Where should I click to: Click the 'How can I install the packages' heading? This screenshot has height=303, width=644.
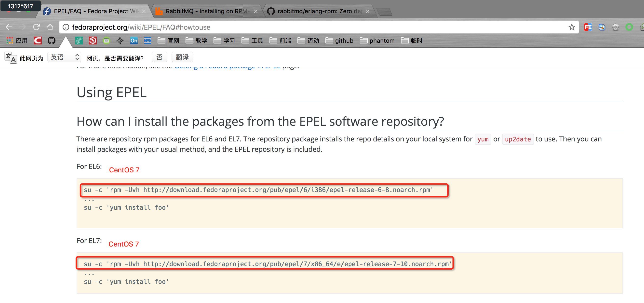point(260,121)
